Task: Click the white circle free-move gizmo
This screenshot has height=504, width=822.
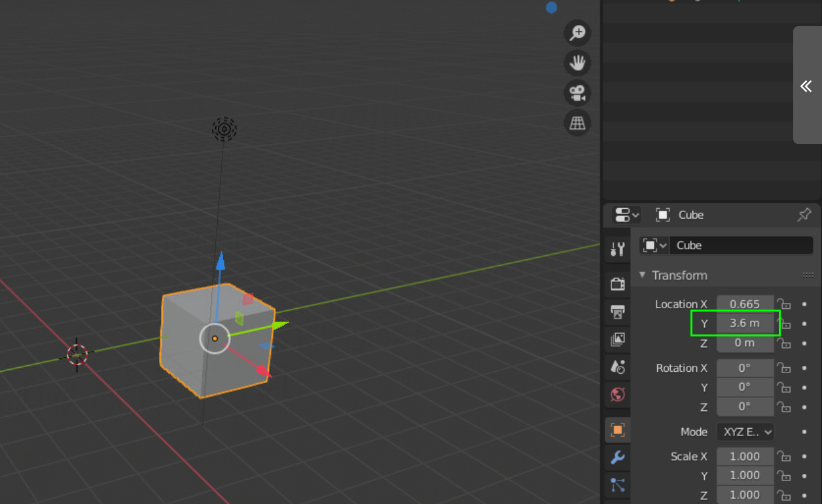Action: (215, 338)
